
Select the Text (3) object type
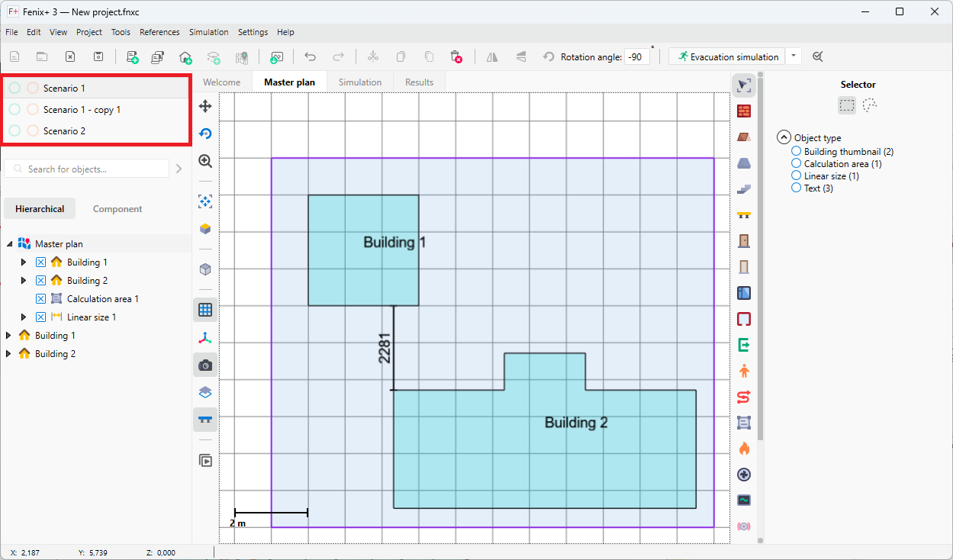797,188
